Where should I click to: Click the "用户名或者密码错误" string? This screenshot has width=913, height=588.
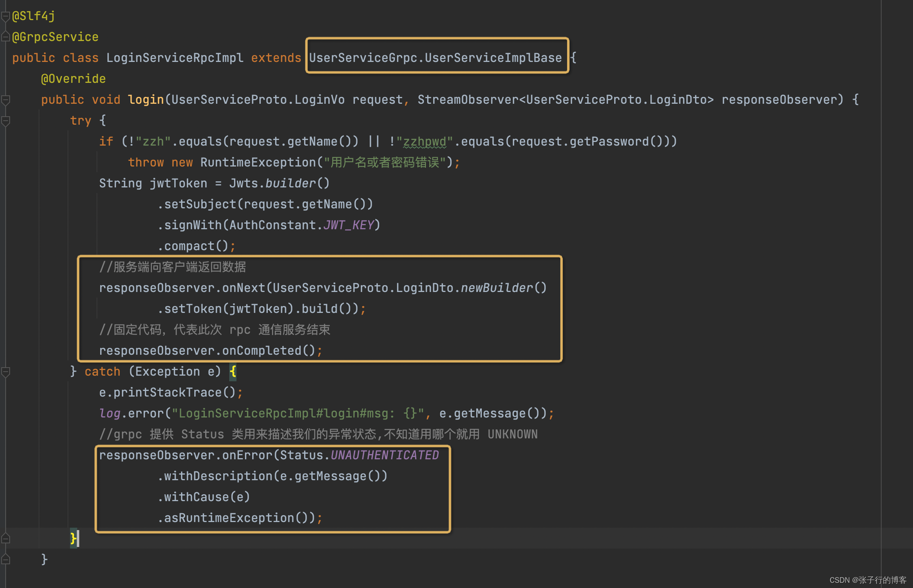coord(385,162)
